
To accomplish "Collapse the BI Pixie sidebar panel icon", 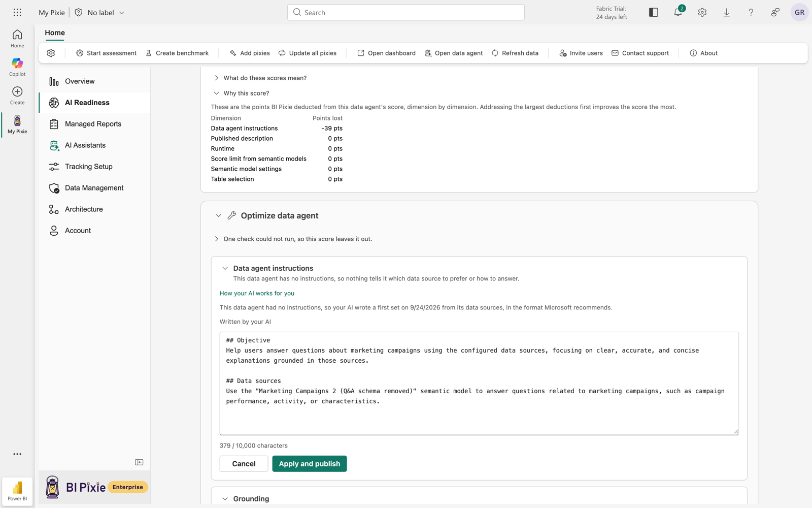I will [139, 462].
